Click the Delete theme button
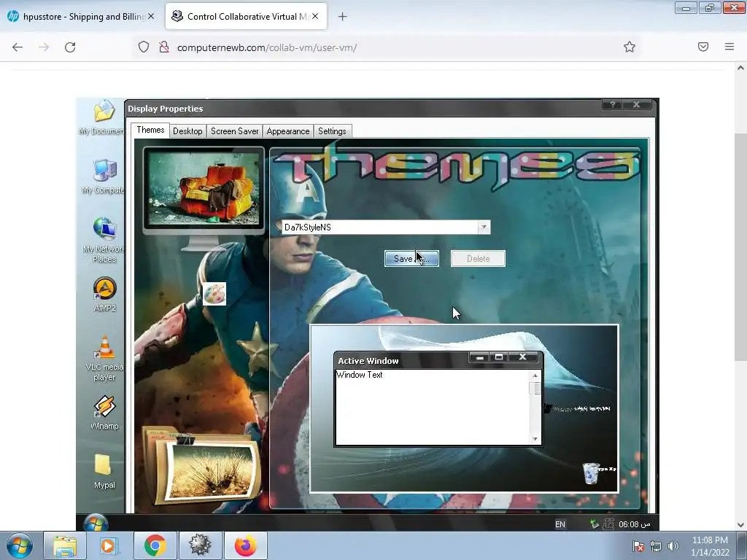The height and width of the screenshot is (560, 747). coord(478,259)
